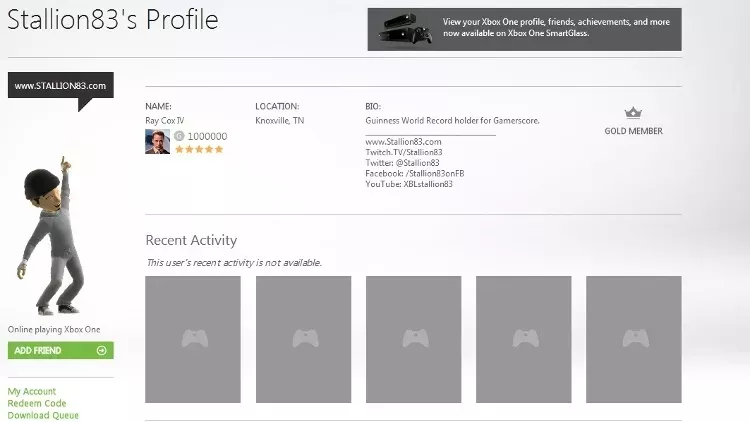Click the Stallion83's Profile heading

click(112, 20)
